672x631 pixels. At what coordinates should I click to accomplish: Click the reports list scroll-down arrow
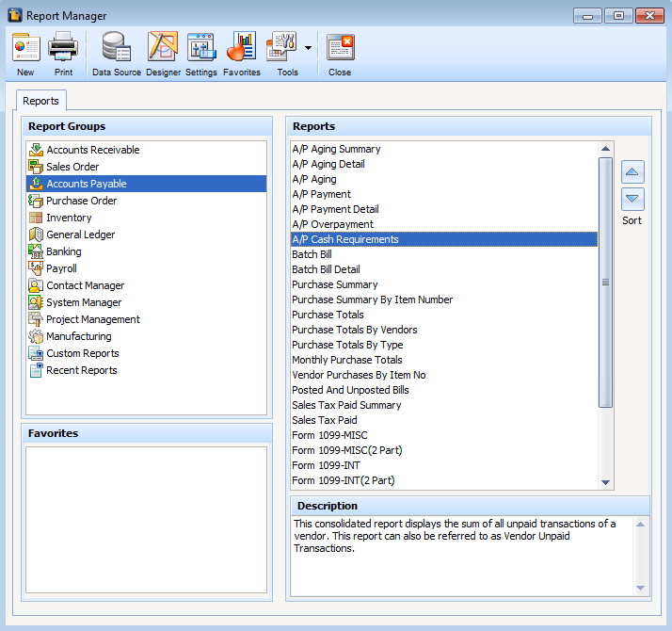[x=605, y=482]
